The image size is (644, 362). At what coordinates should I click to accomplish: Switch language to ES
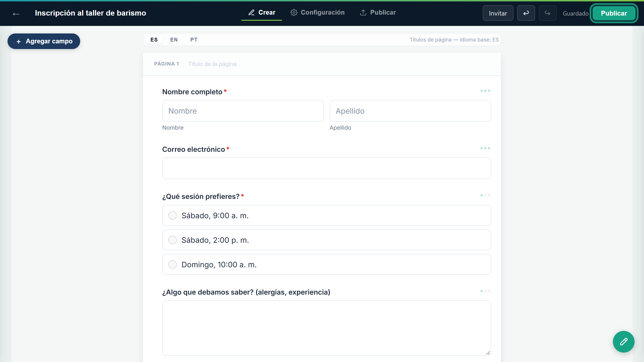coord(154,40)
